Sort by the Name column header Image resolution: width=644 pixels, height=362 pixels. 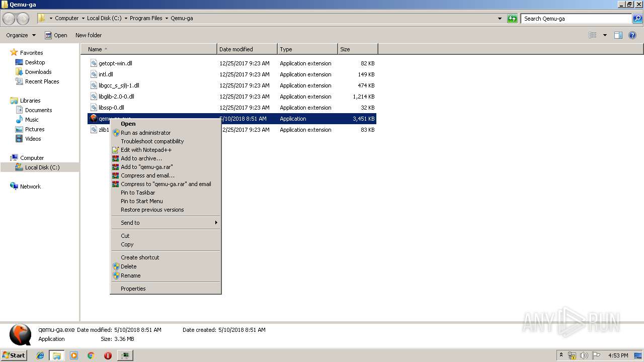coord(150,49)
